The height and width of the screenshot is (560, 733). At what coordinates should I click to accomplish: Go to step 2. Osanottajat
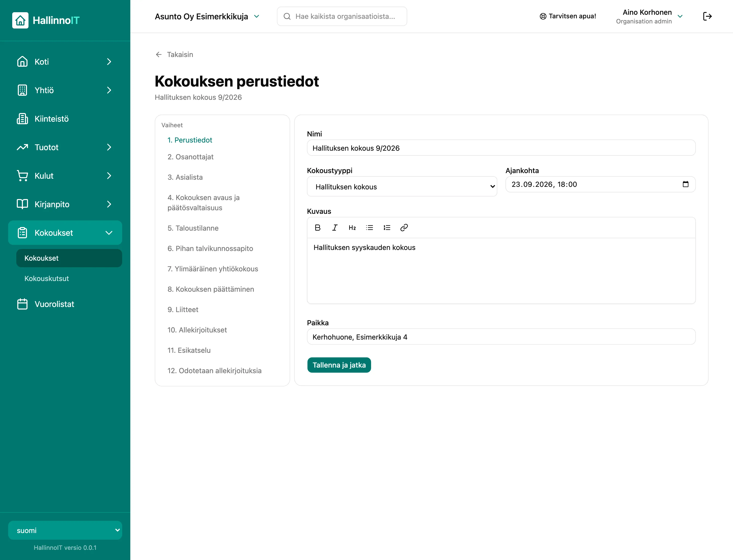coord(190,157)
